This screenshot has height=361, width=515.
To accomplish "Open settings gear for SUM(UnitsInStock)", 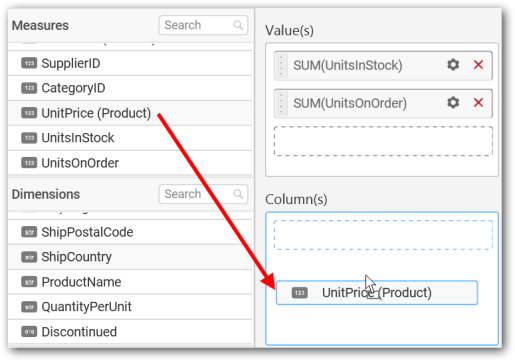I will click(453, 65).
